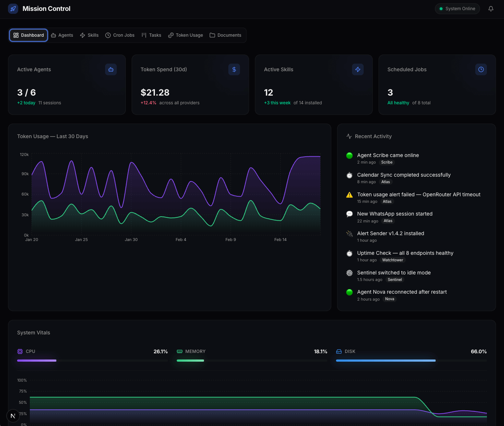Click the round N logo button

click(13, 416)
